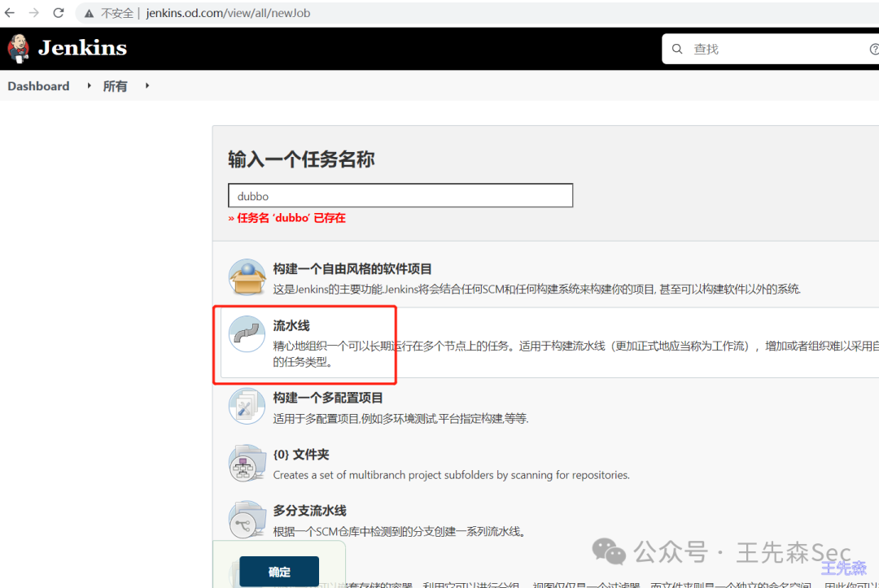The width and height of the screenshot is (879, 588).
Task: Click the 确定 confirm button
Action: 279,571
